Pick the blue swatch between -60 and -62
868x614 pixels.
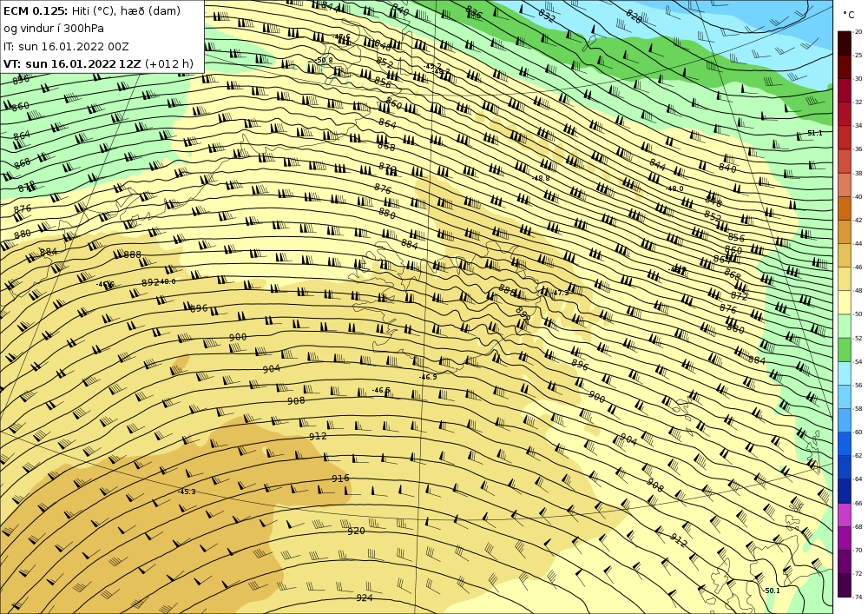click(x=845, y=444)
